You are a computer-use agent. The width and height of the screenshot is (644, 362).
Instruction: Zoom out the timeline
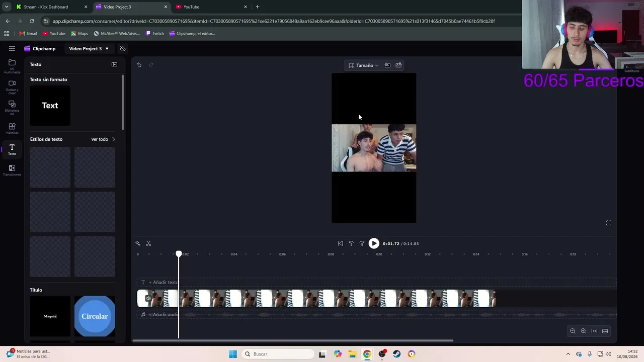(x=573, y=331)
